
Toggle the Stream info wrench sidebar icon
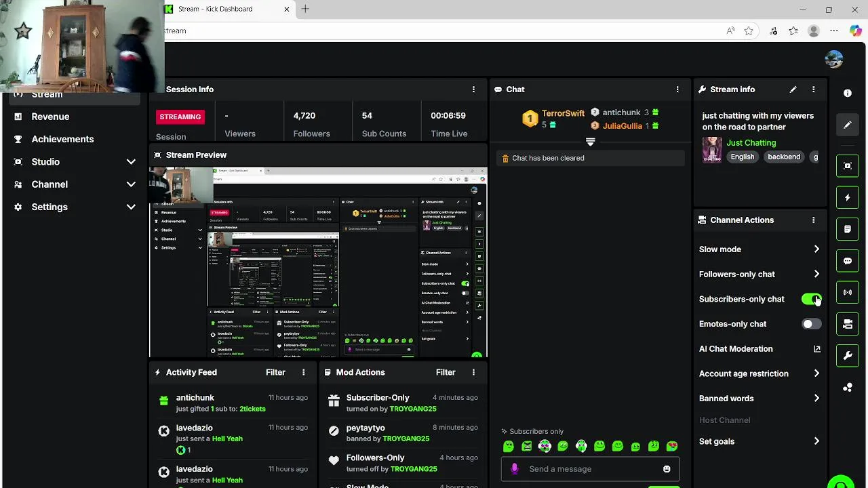coord(848,356)
